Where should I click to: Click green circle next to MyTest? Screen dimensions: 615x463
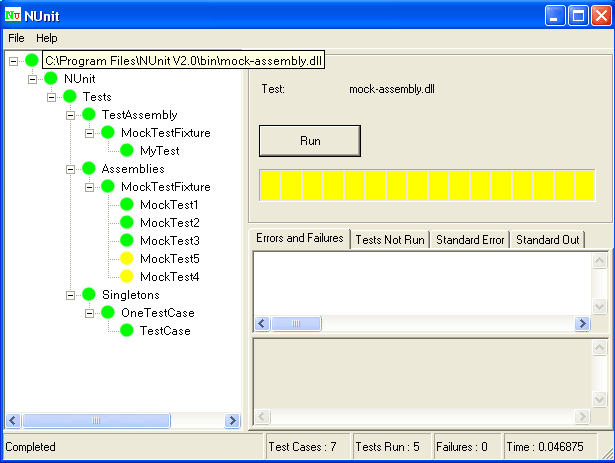(127, 150)
